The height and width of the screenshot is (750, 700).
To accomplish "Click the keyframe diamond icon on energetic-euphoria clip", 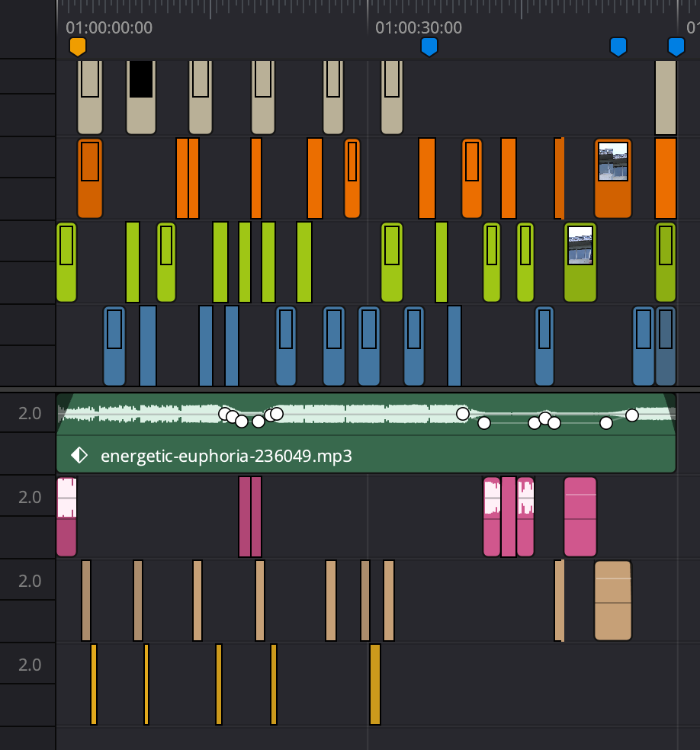I will [x=79, y=455].
